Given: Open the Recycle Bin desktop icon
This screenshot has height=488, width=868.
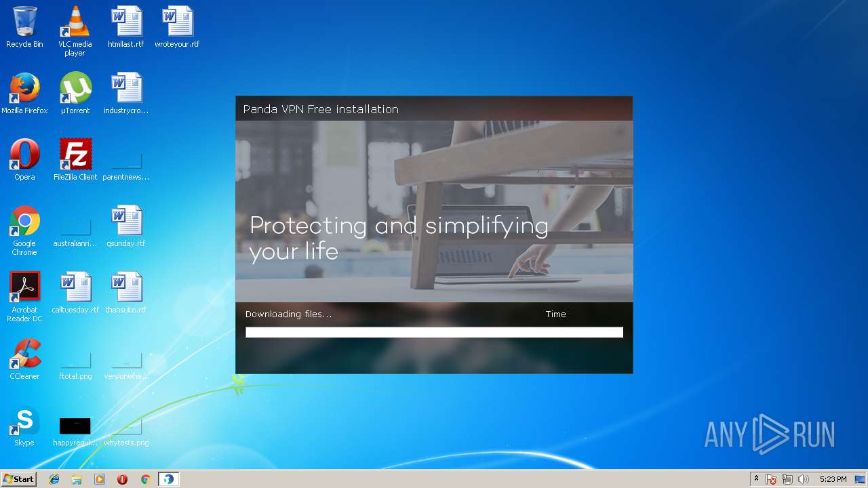Looking at the screenshot, I should tap(24, 27).
